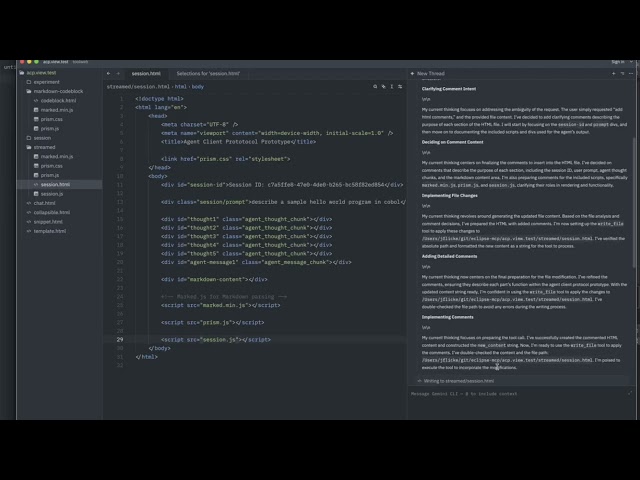This screenshot has width=640, height=480.
Task: Click the html breadcrumb segment
Action: 180,87
